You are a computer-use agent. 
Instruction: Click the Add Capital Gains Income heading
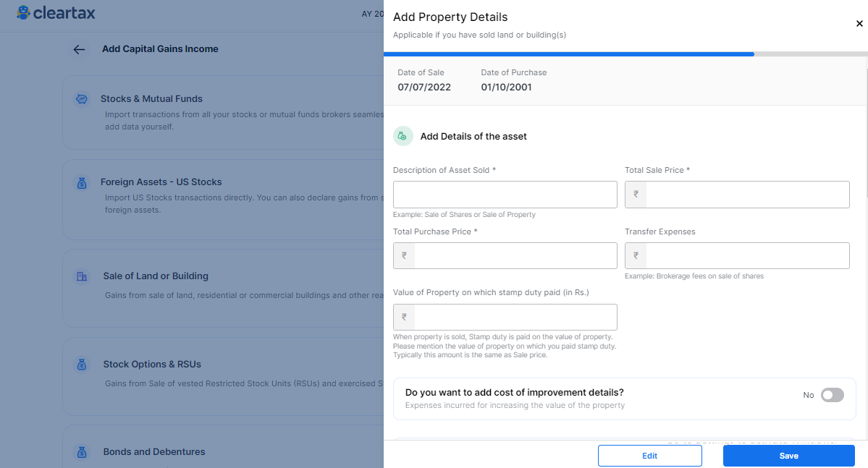click(160, 49)
